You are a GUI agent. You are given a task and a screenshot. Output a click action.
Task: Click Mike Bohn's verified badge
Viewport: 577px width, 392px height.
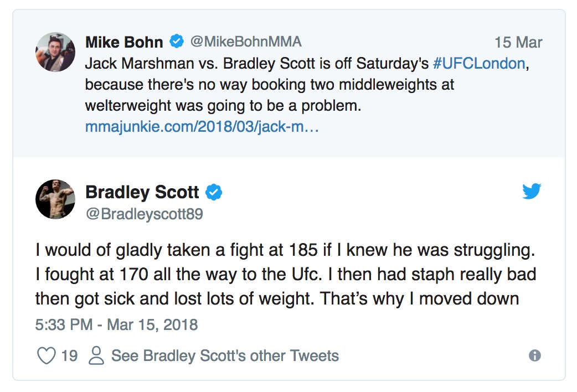[177, 41]
